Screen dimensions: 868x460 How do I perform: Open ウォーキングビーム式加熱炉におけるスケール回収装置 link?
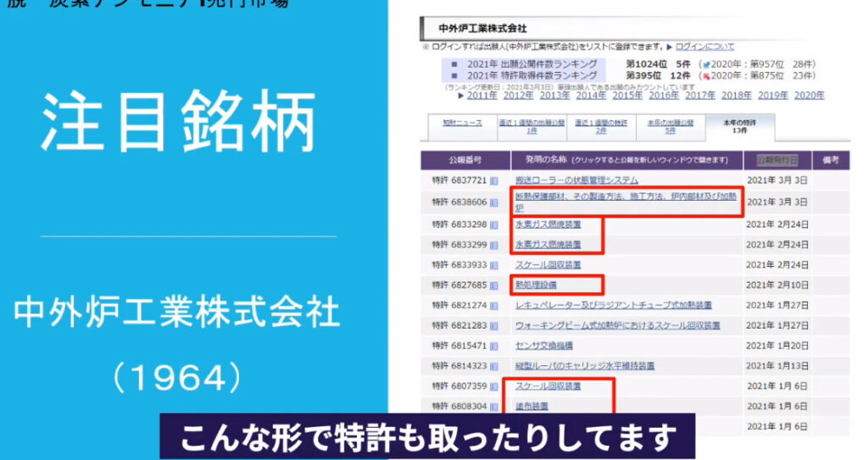(617, 325)
